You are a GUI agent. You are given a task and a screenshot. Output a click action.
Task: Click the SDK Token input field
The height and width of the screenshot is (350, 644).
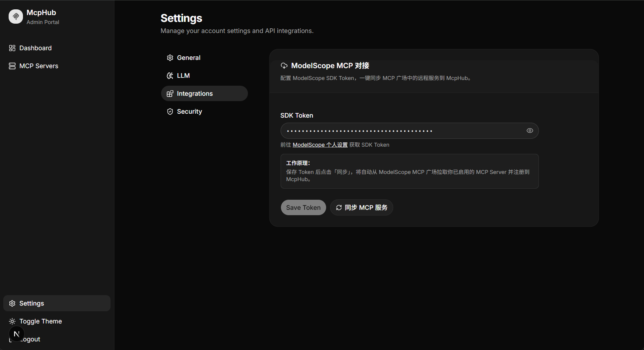click(x=409, y=131)
